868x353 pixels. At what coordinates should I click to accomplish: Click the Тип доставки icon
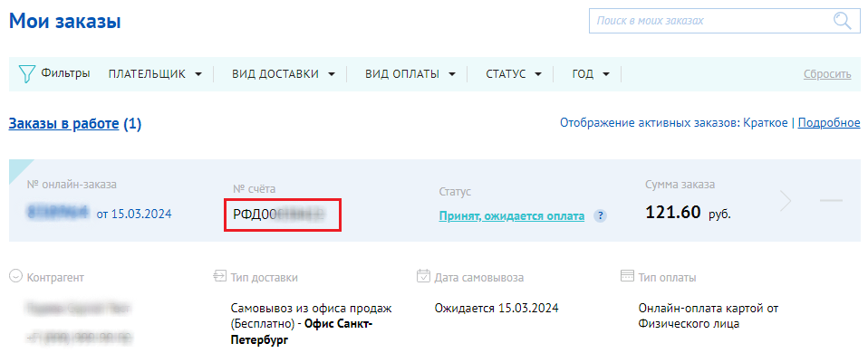(x=219, y=276)
